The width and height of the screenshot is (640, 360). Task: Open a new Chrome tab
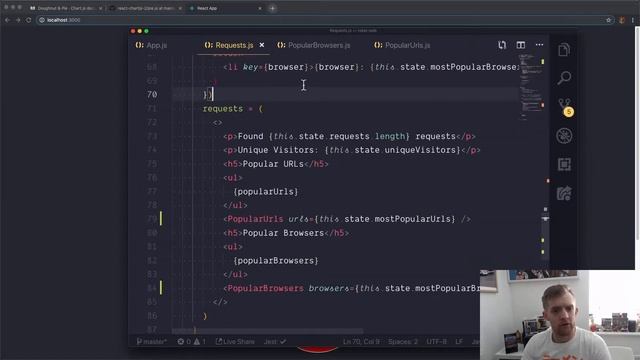272,8
